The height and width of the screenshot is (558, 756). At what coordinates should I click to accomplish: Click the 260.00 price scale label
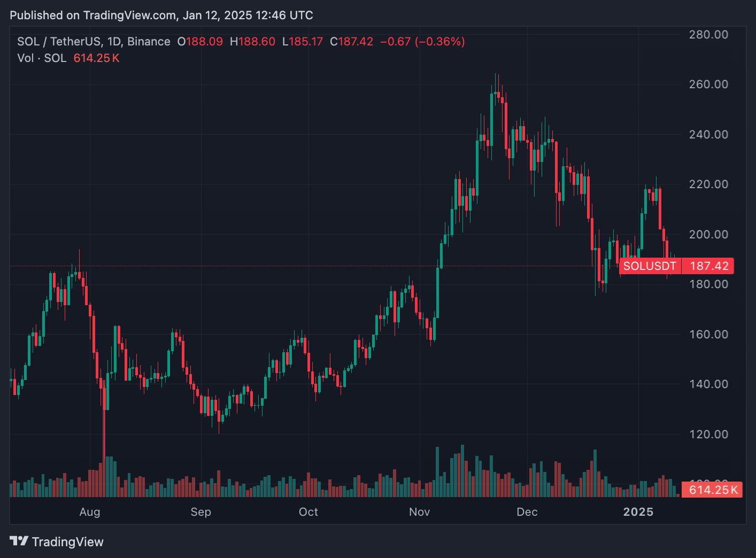pos(708,84)
